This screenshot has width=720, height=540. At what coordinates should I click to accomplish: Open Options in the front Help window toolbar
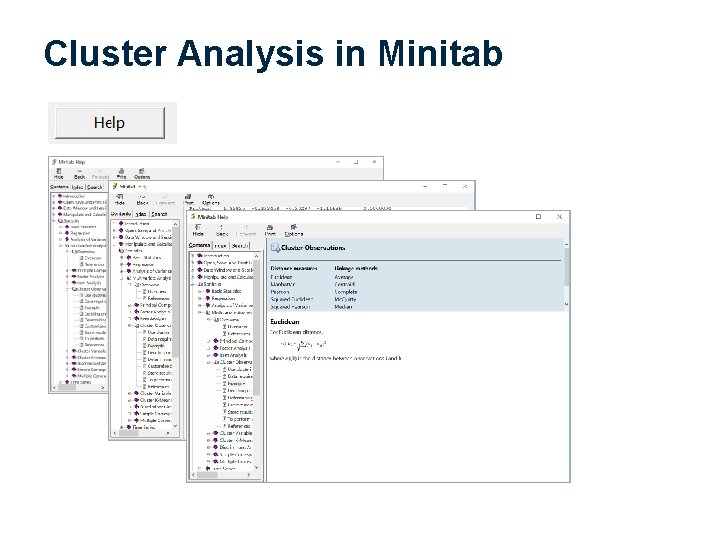pos(294,230)
